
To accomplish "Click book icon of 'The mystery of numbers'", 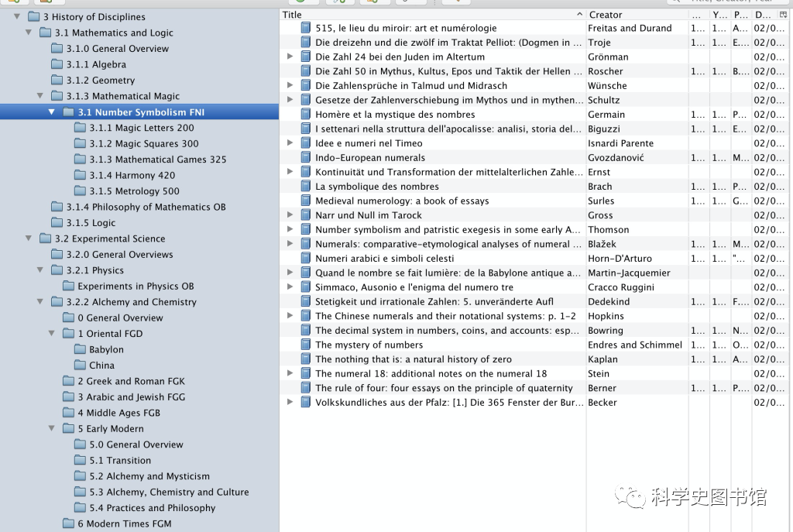I will pos(305,345).
